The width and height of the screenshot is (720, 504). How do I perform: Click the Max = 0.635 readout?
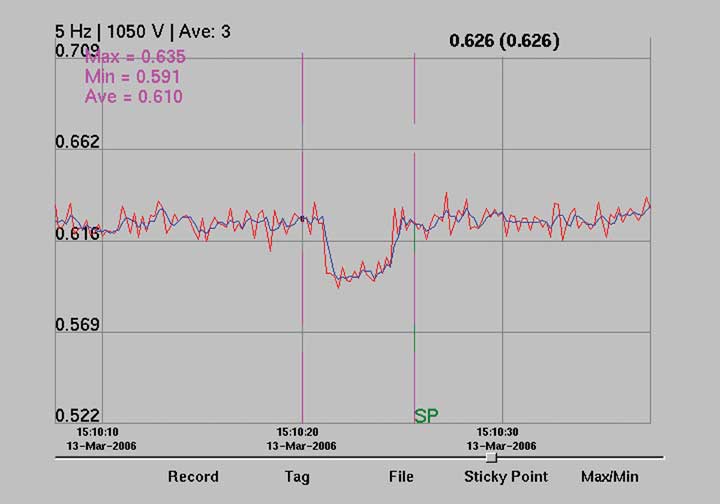pyautogui.click(x=135, y=57)
